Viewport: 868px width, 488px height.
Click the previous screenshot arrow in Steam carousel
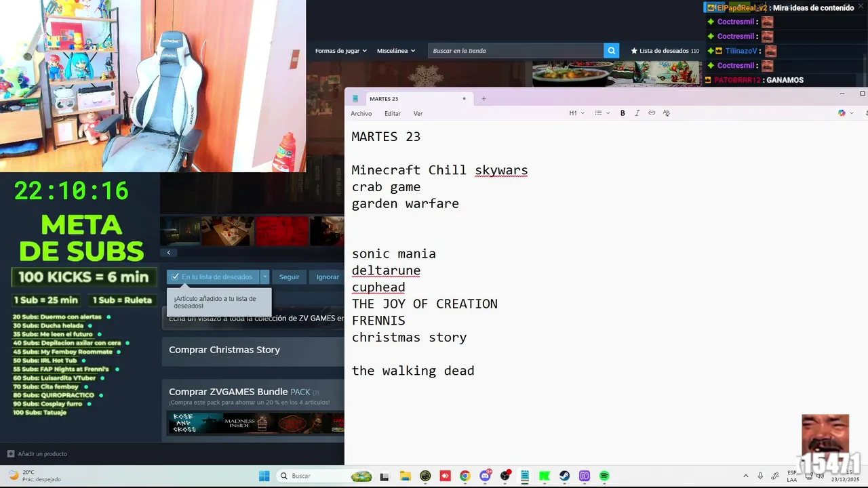(x=168, y=253)
